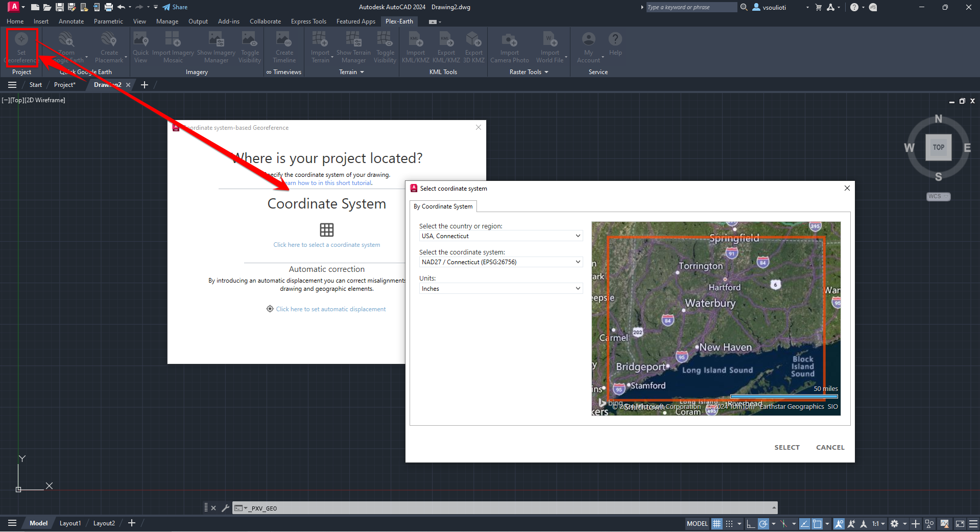Toggle grid display in the status bar
The height and width of the screenshot is (532, 980).
pos(716,524)
